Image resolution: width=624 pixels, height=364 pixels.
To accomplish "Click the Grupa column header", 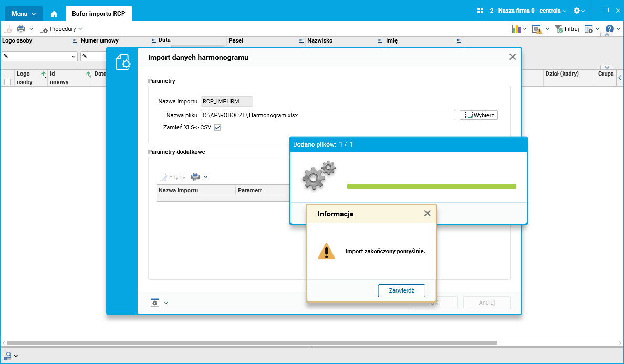I will coord(606,78).
